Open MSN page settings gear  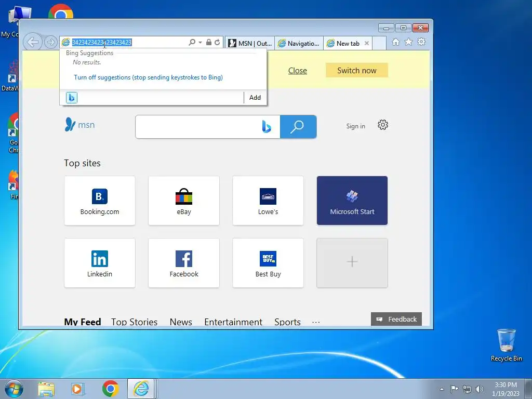pyautogui.click(x=383, y=125)
